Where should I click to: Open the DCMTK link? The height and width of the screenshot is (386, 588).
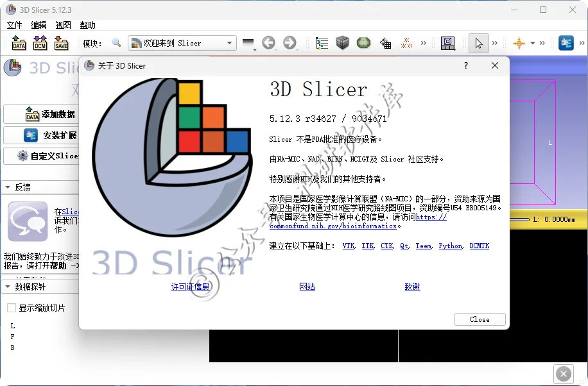point(480,246)
